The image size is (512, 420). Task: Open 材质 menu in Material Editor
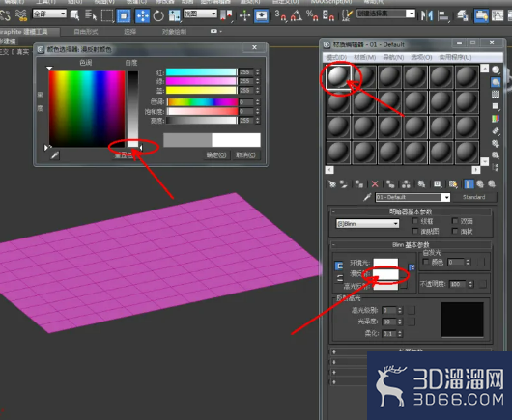[364, 57]
